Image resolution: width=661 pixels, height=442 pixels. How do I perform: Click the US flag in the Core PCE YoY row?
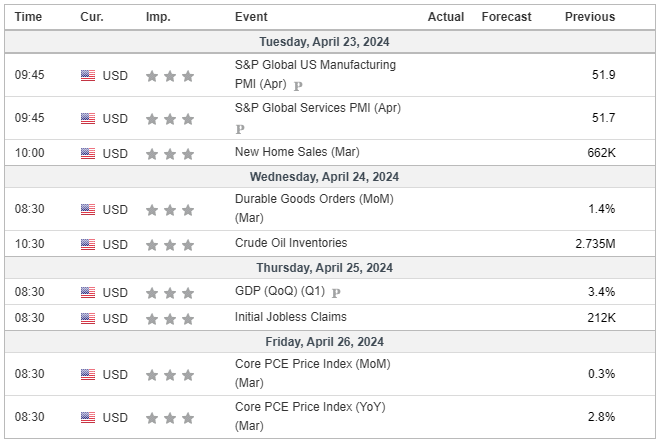88,418
